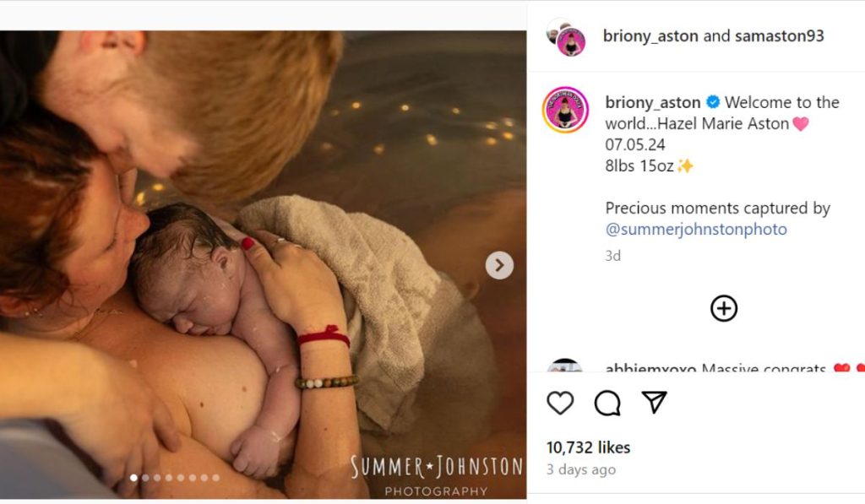
Task: Click briony_aston username in caption
Action: [x=653, y=103]
